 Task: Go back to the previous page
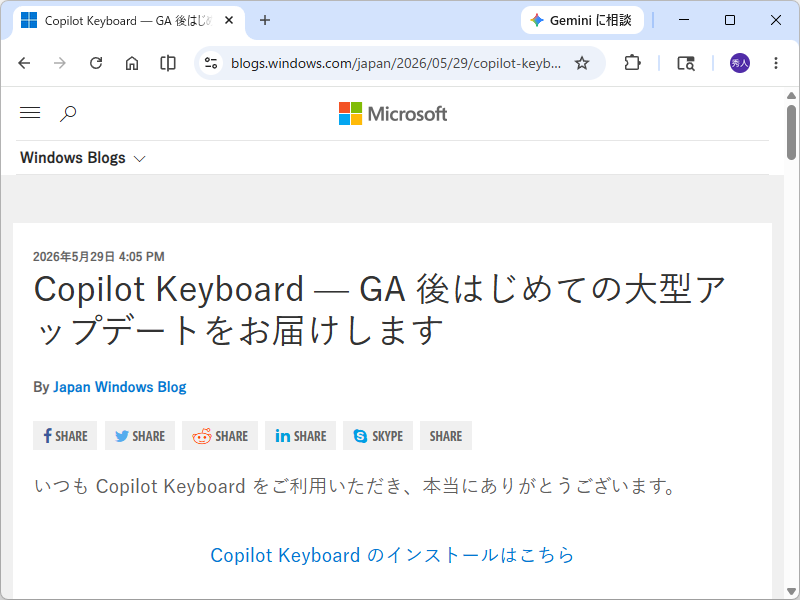[24, 63]
